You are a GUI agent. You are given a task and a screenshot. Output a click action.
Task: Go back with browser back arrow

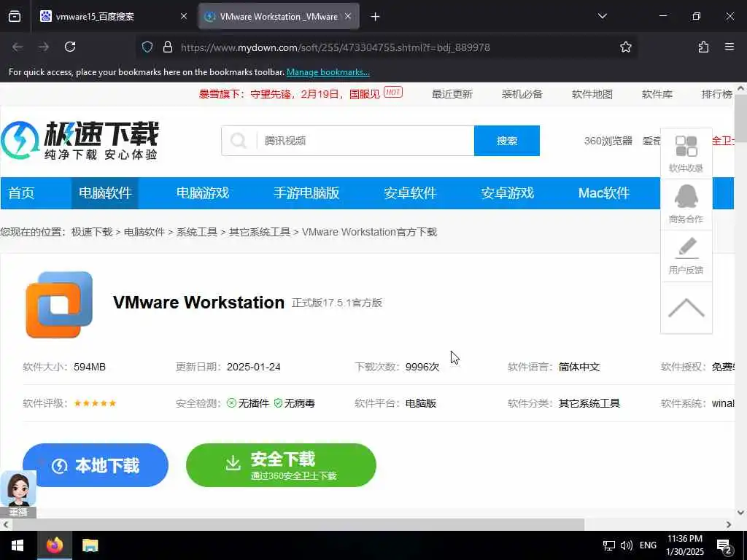pos(18,47)
